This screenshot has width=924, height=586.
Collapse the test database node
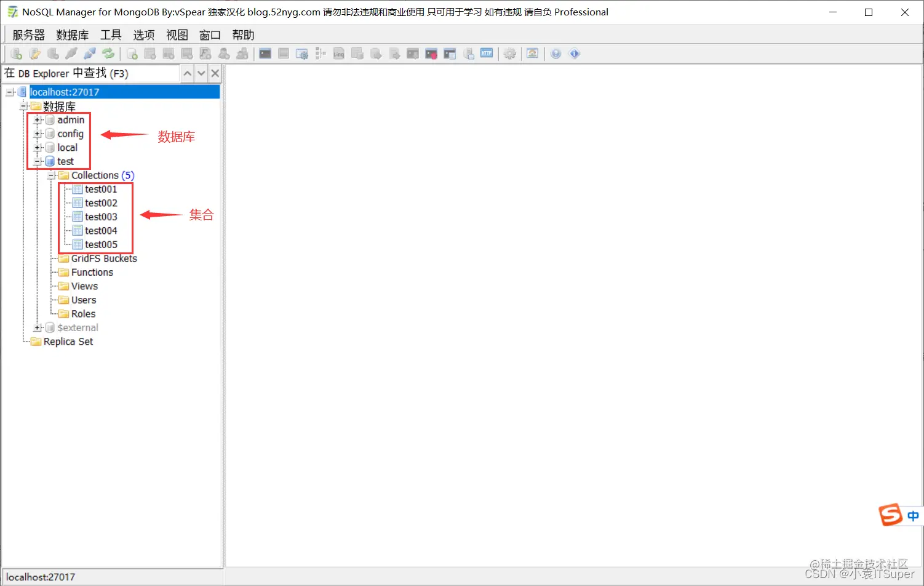[38, 161]
